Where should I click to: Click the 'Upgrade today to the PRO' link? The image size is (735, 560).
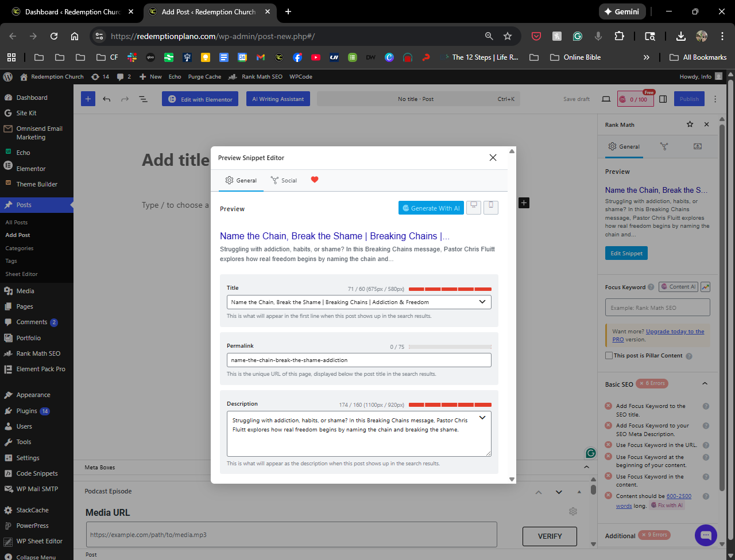tap(674, 332)
